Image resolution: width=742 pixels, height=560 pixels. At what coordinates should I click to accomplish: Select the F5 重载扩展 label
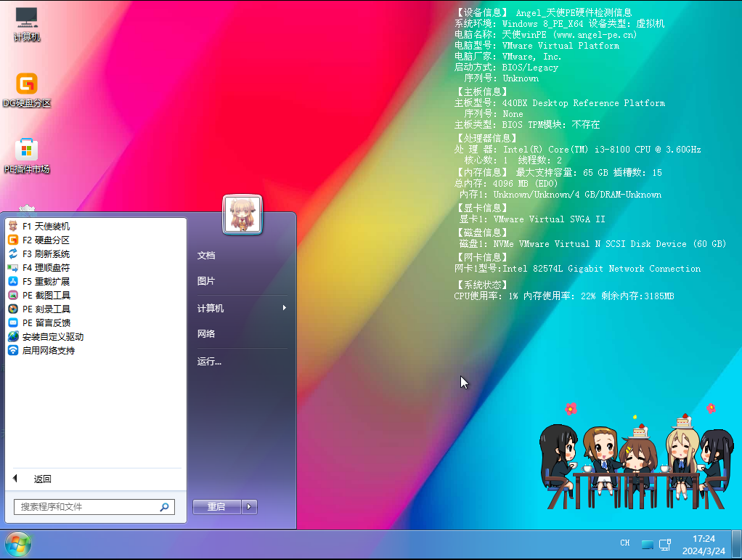pos(46,281)
